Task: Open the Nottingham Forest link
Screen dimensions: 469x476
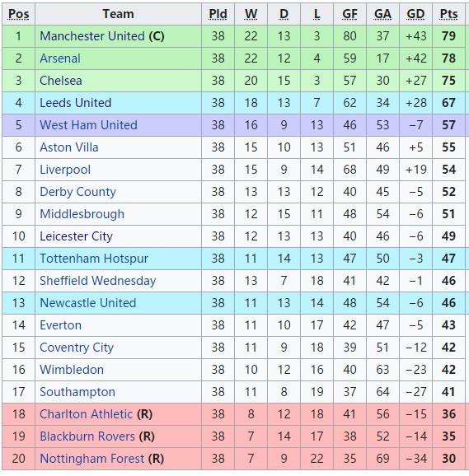Action: click(92, 459)
